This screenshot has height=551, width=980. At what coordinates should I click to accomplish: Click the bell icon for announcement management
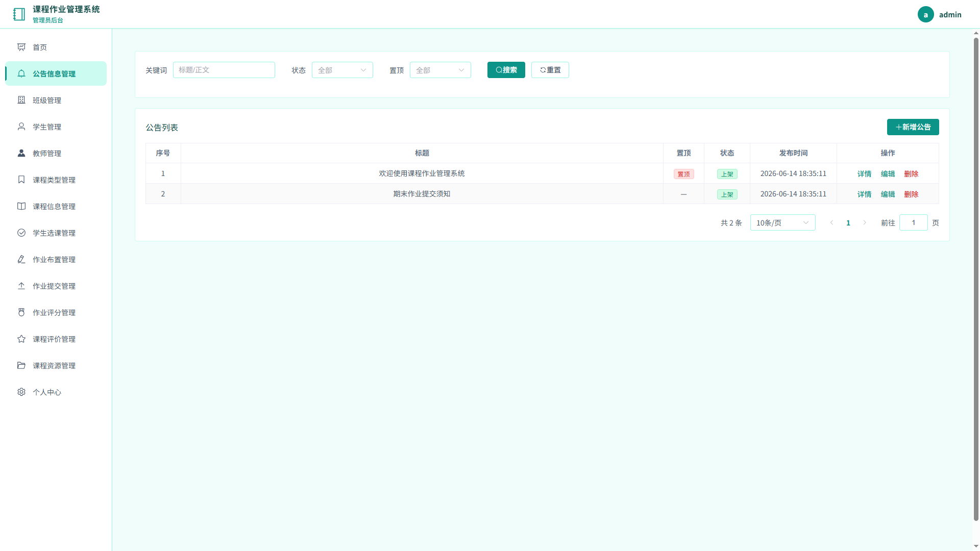pos(21,73)
